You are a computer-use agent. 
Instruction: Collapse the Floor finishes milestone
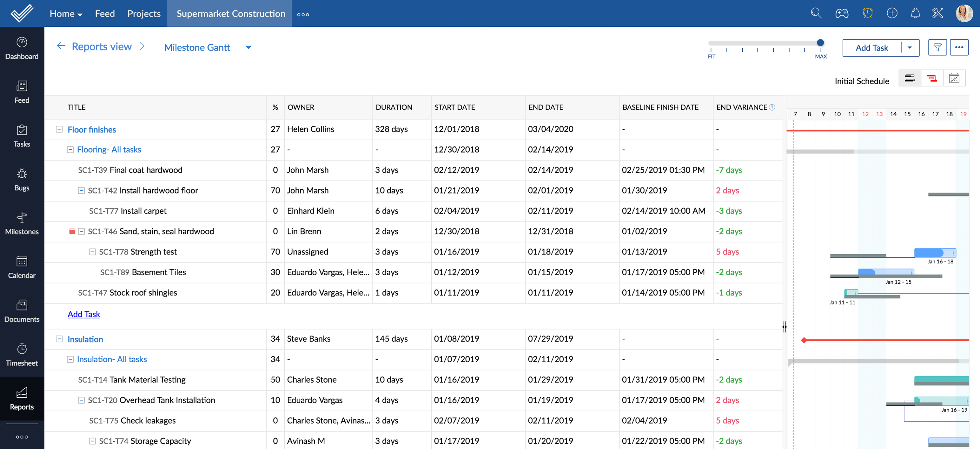59,129
